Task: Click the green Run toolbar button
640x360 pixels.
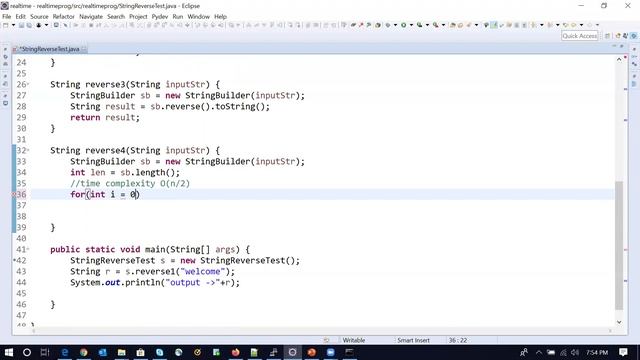Action: point(403,25)
